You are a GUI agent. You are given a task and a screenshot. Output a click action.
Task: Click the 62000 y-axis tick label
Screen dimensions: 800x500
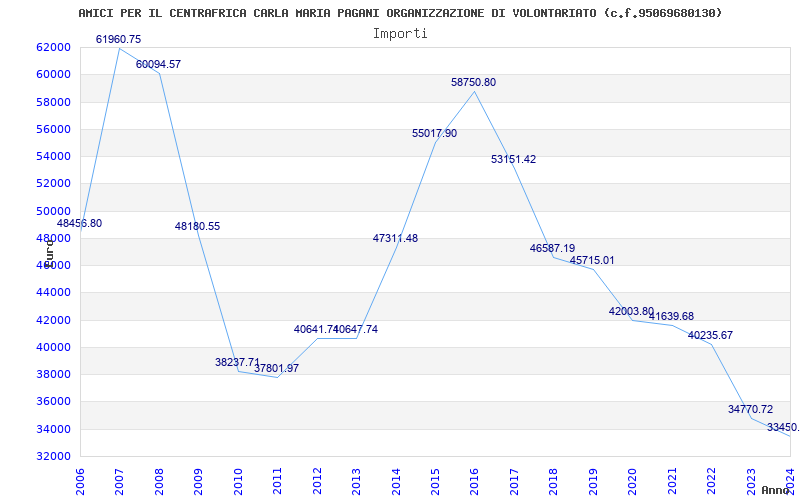53,47
